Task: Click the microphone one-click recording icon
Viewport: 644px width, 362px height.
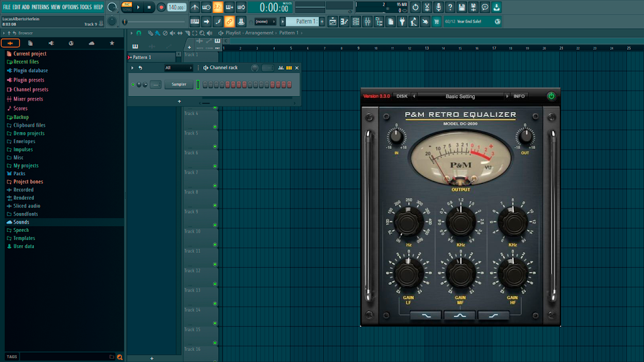Action: (x=438, y=7)
